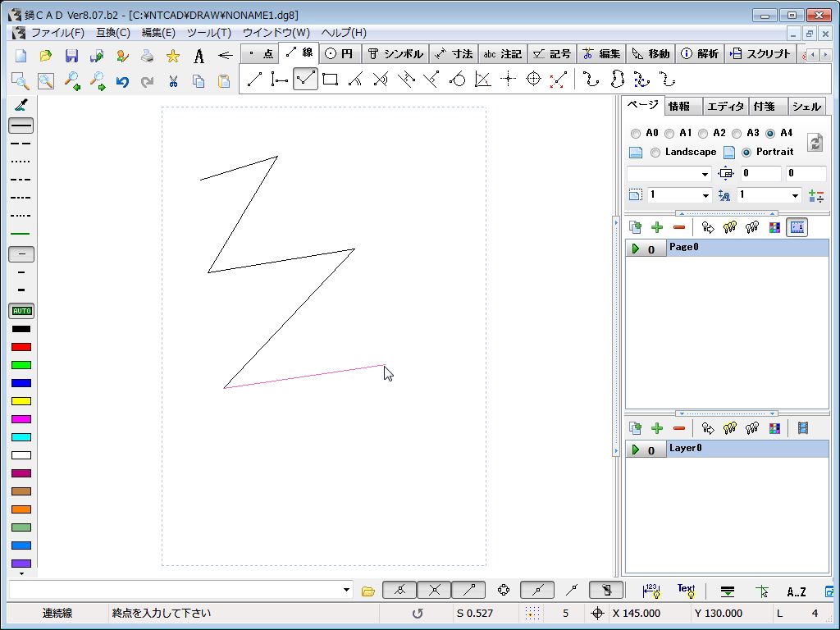Add a new page with green plus

point(657,227)
